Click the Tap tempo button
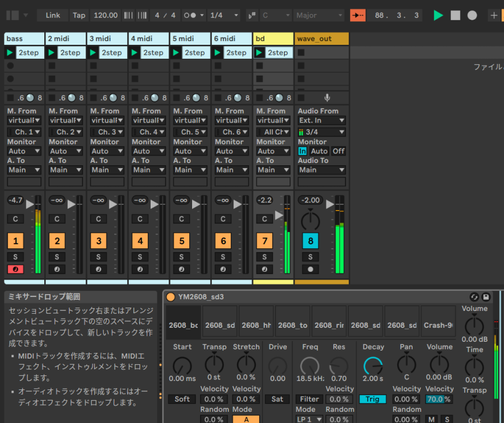This screenshot has width=504, height=423. 79,15
